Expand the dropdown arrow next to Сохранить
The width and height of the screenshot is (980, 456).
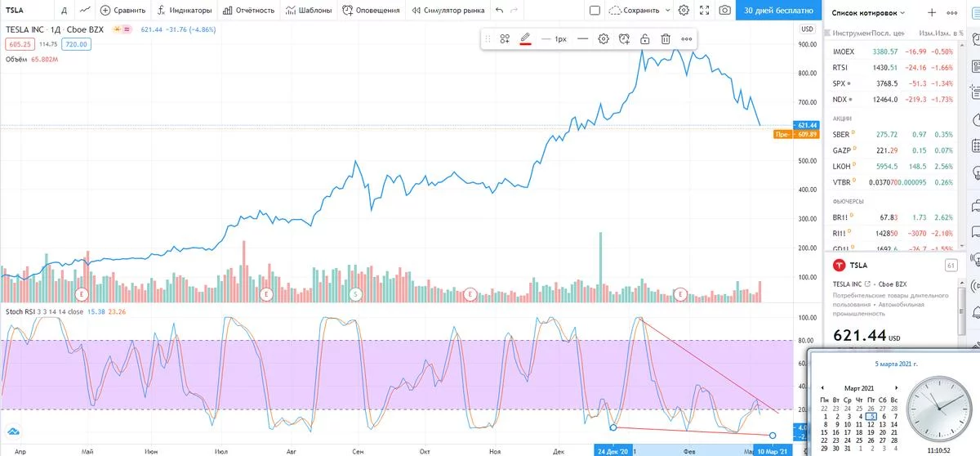click(666, 11)
